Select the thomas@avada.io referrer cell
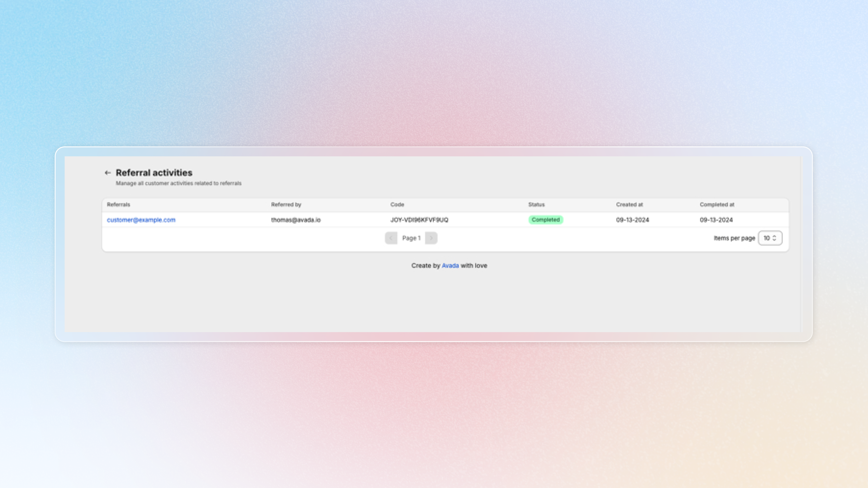Image resolution: width=868 pixels, height=488 pixels. pos(295,220)
